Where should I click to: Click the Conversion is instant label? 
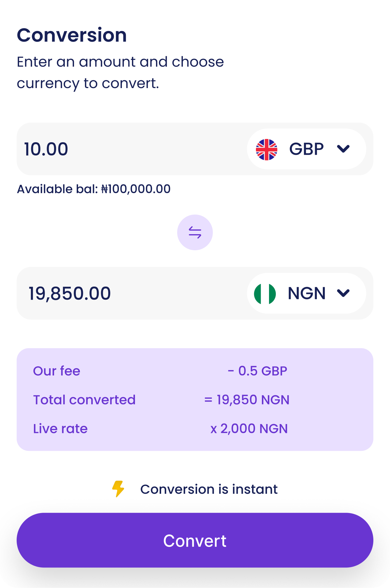[x=209, y=489]
